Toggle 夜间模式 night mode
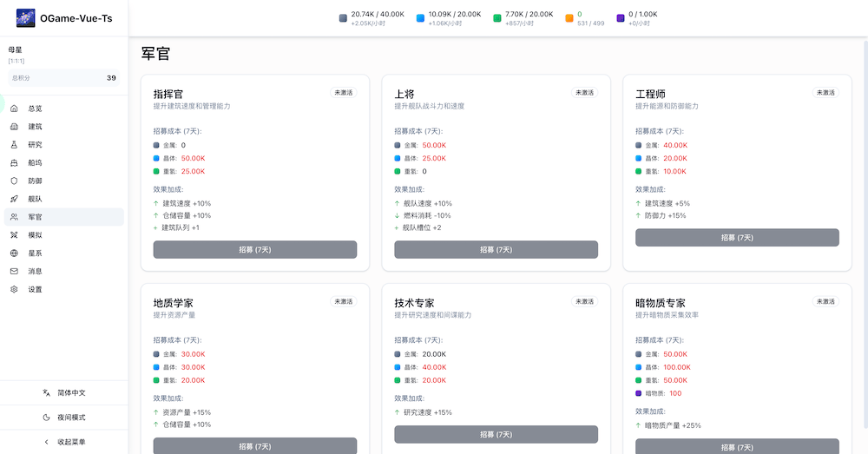The height and width of the screenshot is (454, 868). pos(64,418)
